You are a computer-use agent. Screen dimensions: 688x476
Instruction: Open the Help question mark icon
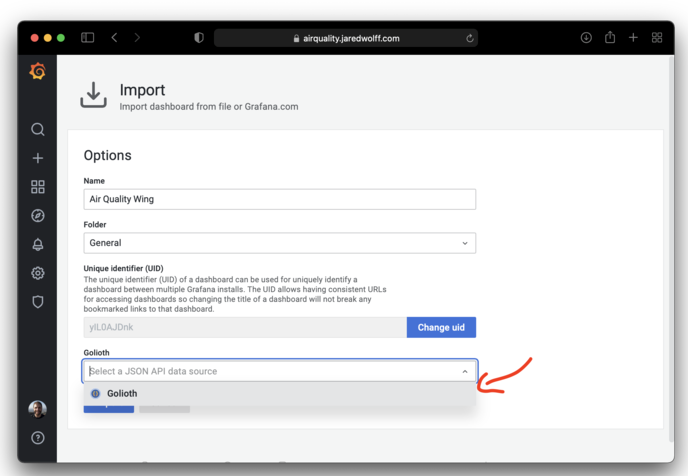pos(38,438)
